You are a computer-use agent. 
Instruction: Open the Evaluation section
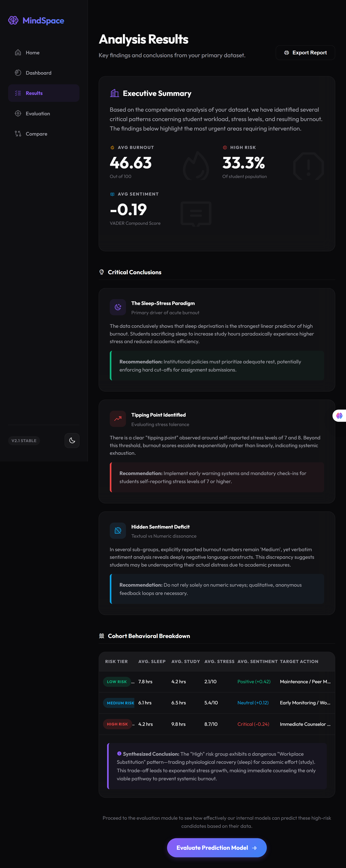pos(44,113)
